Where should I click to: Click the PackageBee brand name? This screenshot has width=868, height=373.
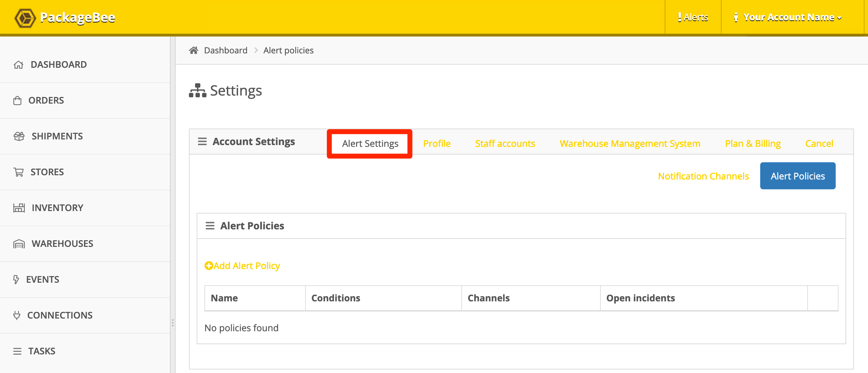(x=78, y=18)
